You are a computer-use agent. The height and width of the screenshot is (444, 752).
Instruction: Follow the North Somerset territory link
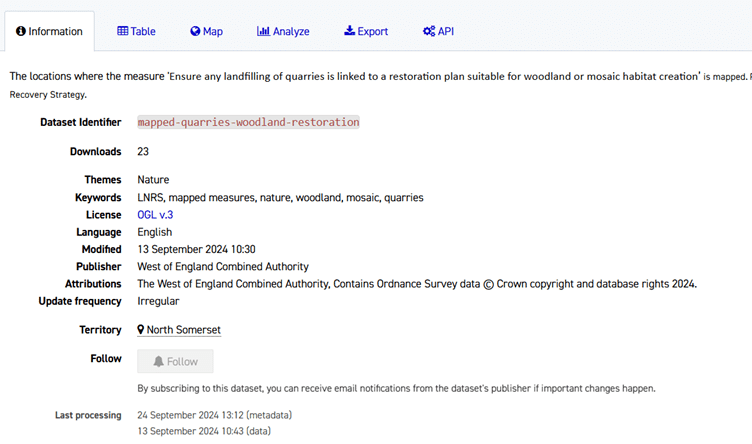[x=184, y=330]
